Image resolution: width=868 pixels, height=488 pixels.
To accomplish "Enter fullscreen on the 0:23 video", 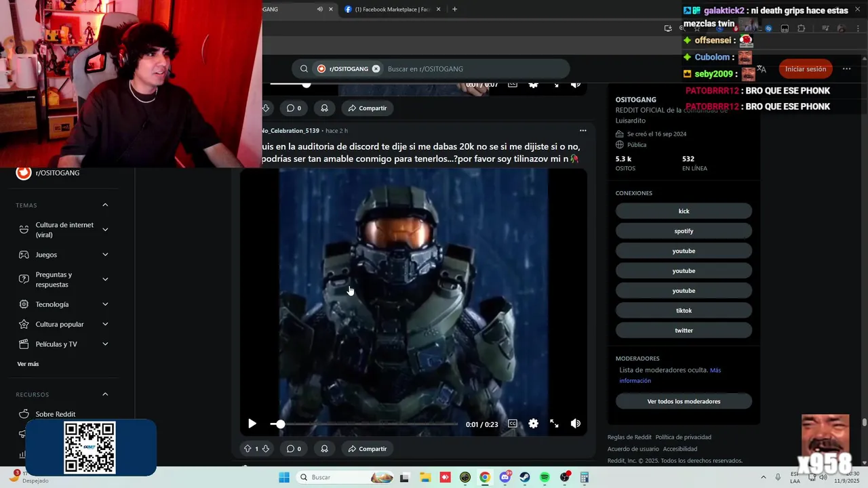I will pyautogui.click(x=554, y=424).
